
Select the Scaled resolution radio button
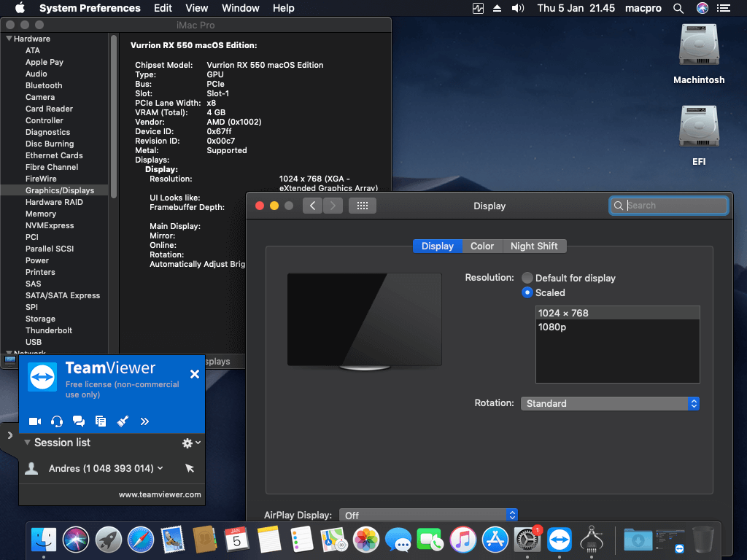(x=527, y=292)
